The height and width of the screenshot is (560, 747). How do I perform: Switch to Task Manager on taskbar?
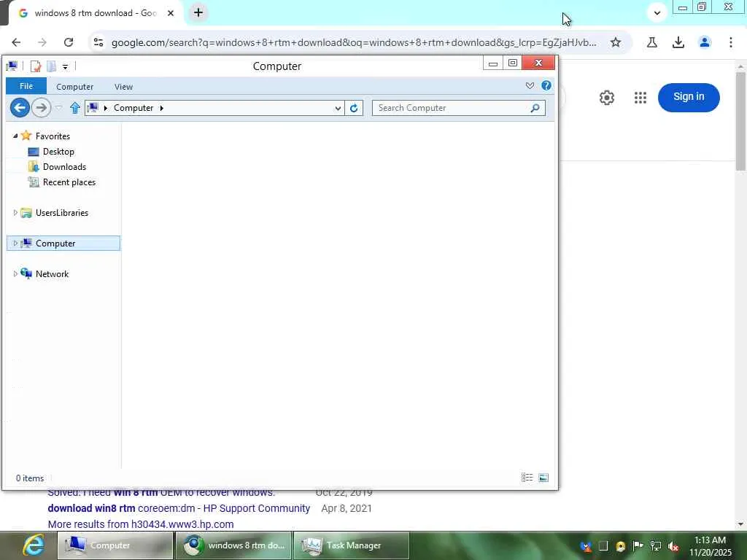[352, 545]
